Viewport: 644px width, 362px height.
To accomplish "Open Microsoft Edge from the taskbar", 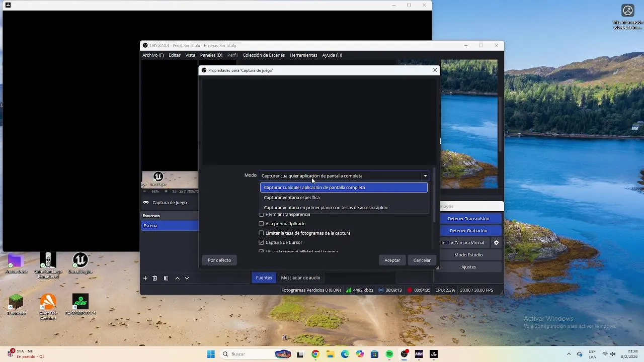I will tap(345, 354).
